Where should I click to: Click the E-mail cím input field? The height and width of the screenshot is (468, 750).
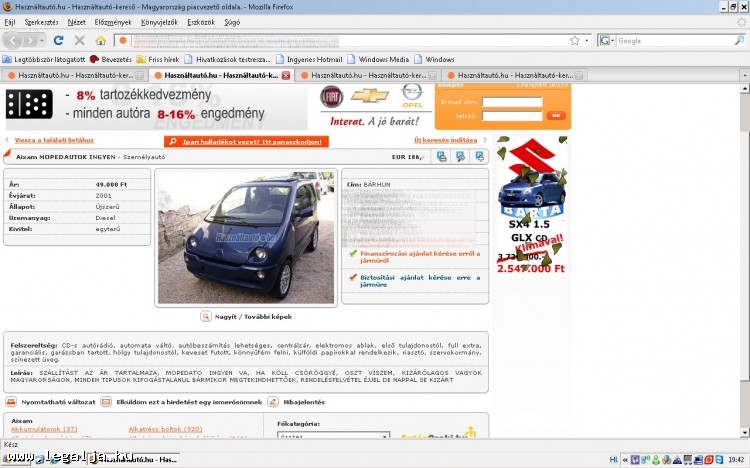coord(512,102)
